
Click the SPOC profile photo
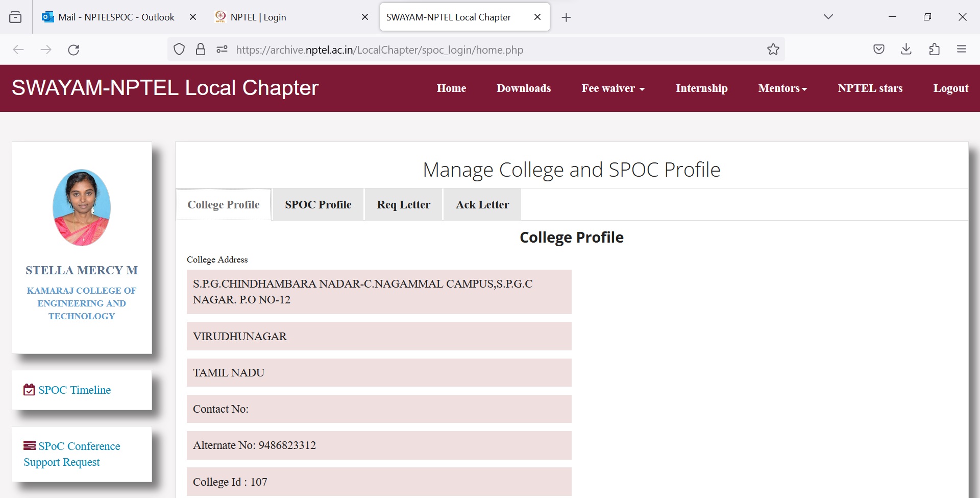click(82, 207)
